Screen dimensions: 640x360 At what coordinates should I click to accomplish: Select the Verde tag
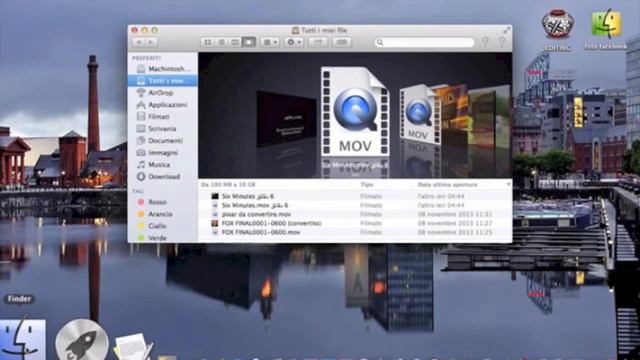[x=163, y=238]
